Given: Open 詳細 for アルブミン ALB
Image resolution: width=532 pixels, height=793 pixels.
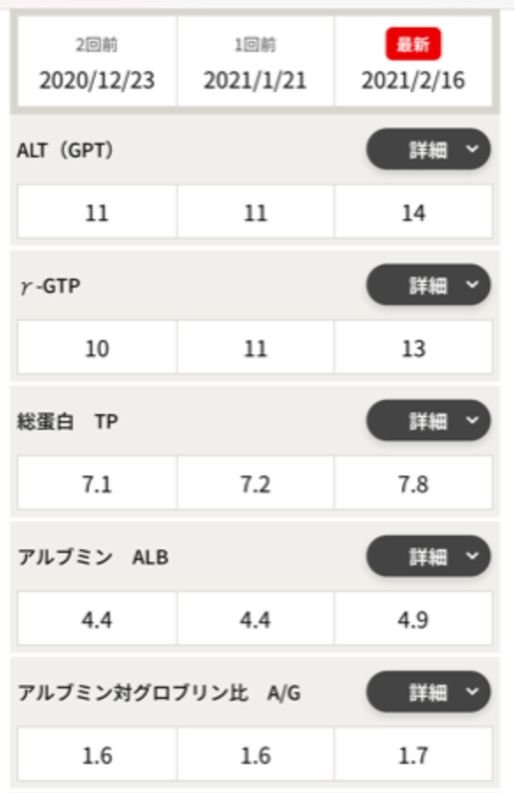Looking at the screenshot, I should click(x=428, y=556).
